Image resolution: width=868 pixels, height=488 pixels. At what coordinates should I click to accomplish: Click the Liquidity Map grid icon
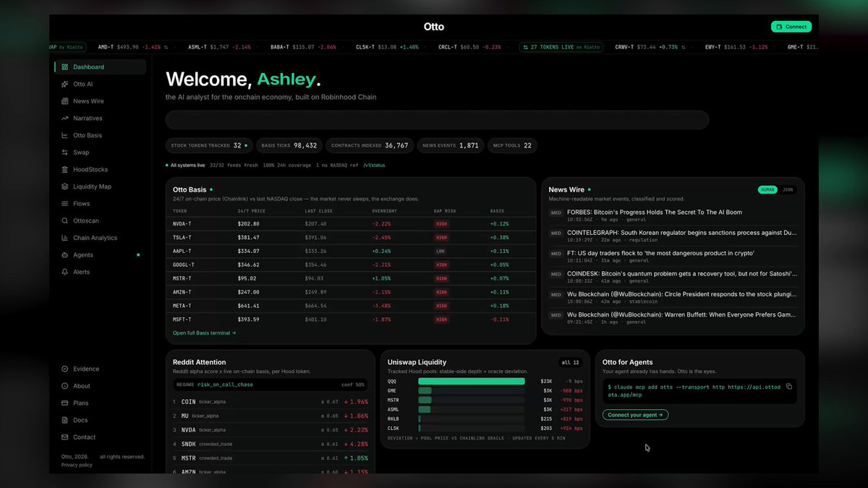65,187
